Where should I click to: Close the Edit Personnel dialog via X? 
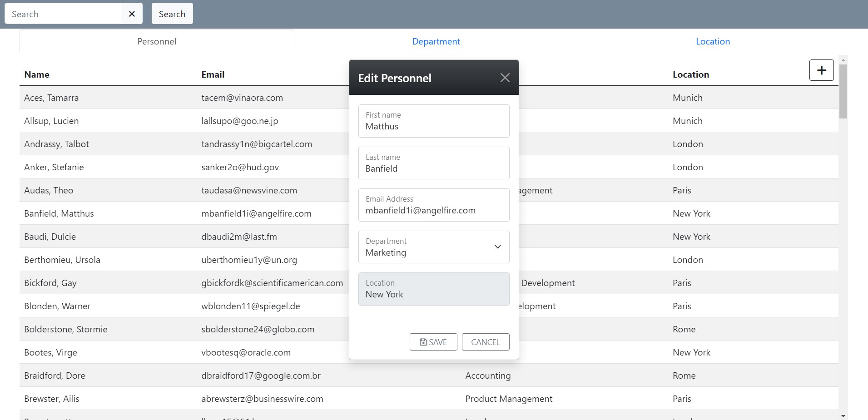(505, 78)
